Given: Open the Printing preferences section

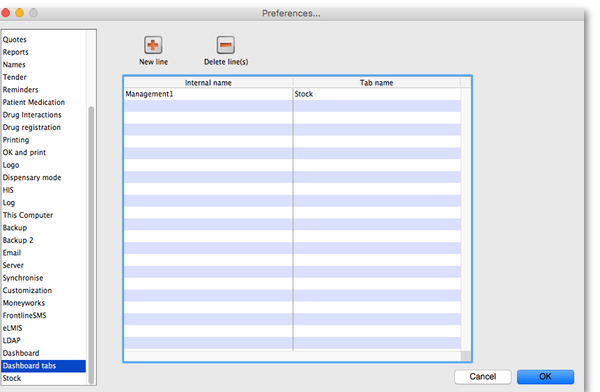Looking at the screenshot, I should pyautogui.click(x=16, y=140).
